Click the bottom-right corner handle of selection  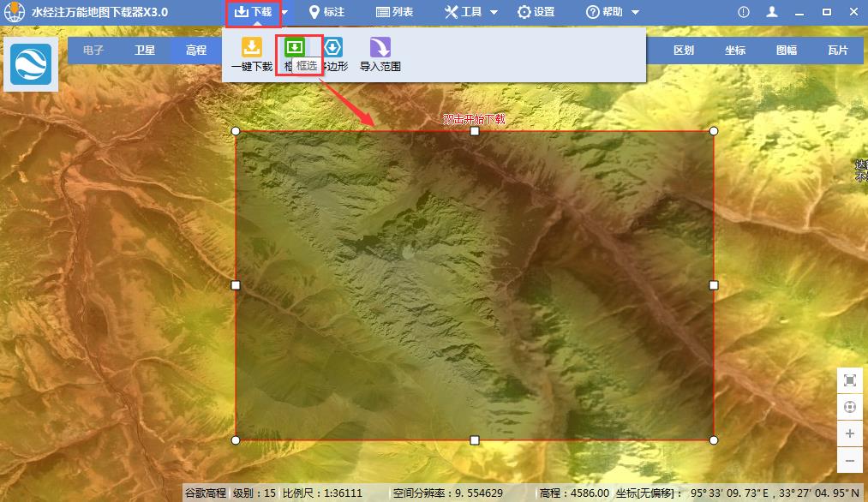click(714, 440)
